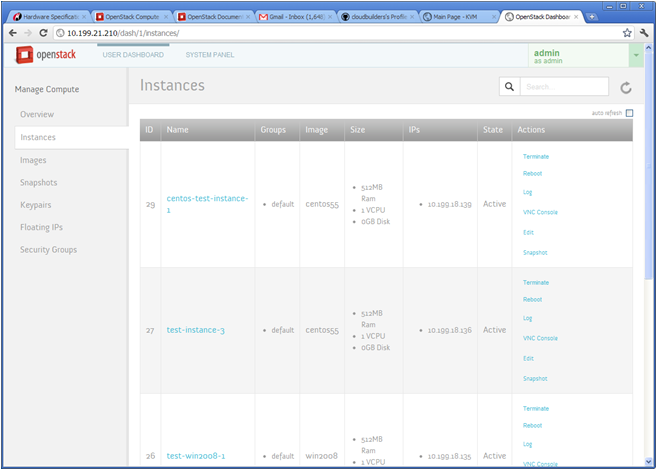Viewport: 657px width, 470px height.
Task: Click the search magnifier icon
Action: (x=509, y=87)
